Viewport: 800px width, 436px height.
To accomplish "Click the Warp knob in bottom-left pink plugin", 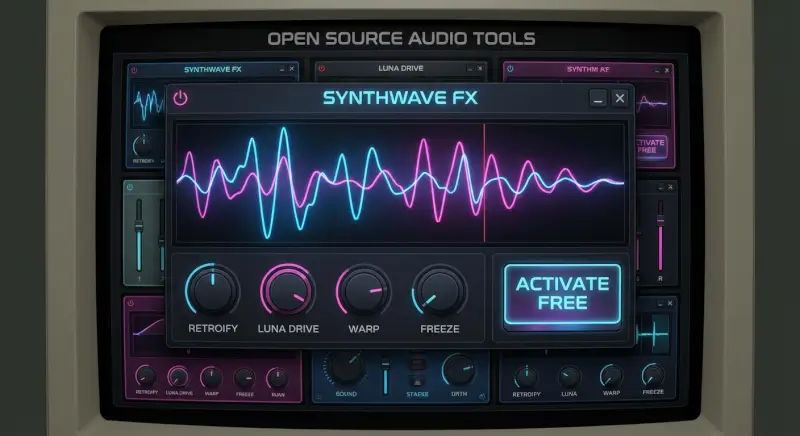I will point(211,378).
